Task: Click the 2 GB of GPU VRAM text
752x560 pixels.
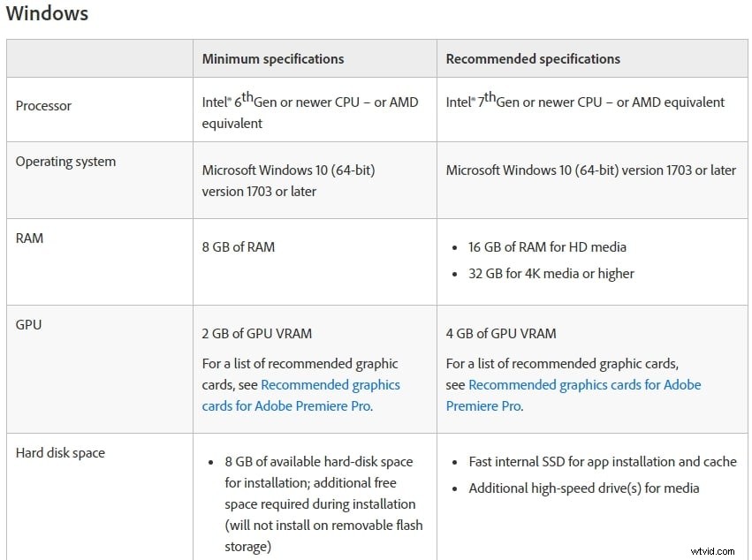Action: click(256, 334)
